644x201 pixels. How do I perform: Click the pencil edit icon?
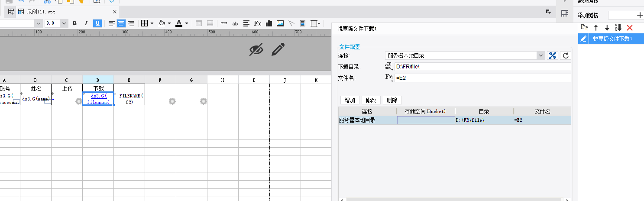pyautogui.click(x=278, y=49)
